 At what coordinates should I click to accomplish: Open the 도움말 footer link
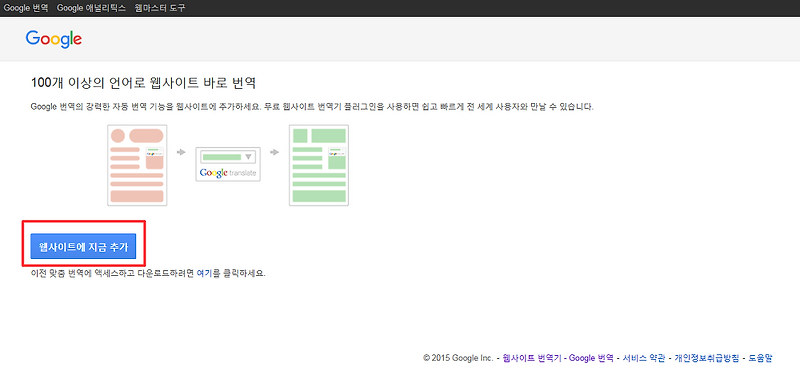point(760,358)
